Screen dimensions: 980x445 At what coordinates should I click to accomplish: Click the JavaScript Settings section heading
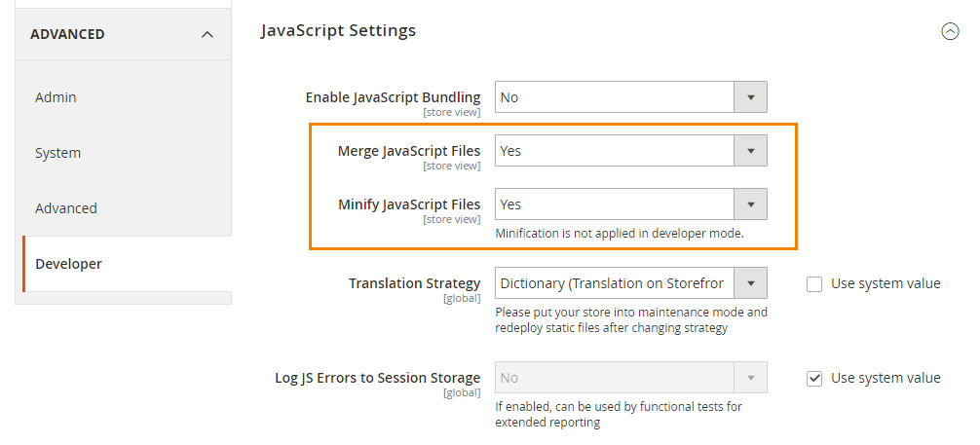click(x=338, y=31)
